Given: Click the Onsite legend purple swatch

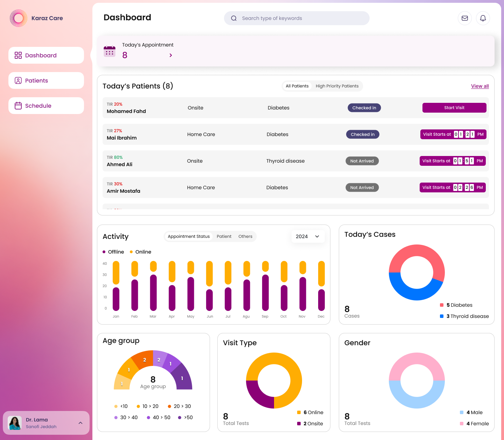Looking at the screenshot, I should (299, 424).
